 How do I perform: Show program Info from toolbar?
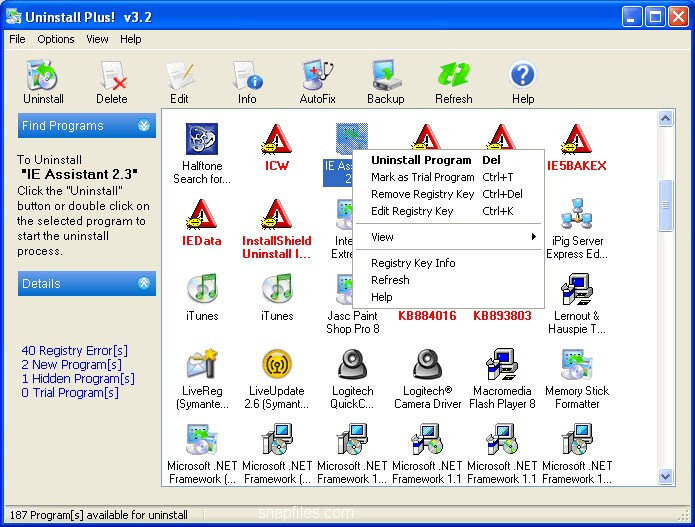[247, 76]
